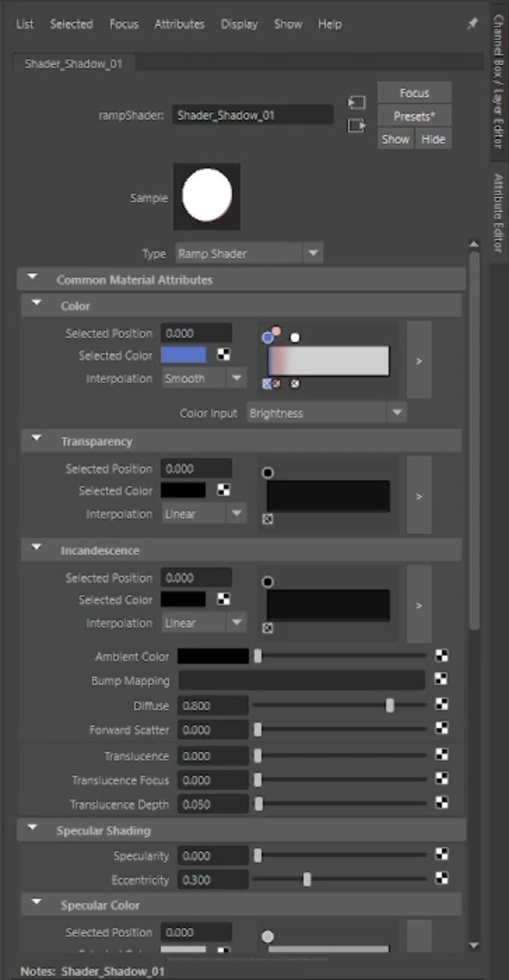509x980 pixels.
Task: Click the rampShader name input field
Action: [x=252, y=115]
